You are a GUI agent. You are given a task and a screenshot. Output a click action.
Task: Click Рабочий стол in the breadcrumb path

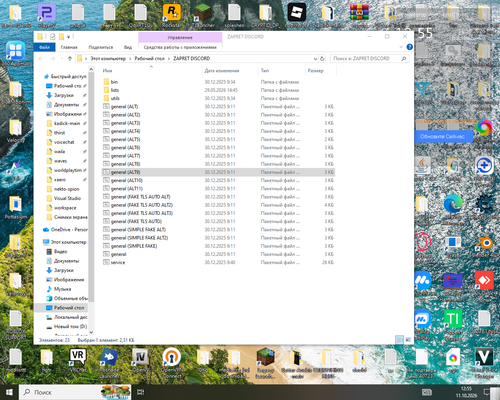pyautogui.click(x=150, y=59)
